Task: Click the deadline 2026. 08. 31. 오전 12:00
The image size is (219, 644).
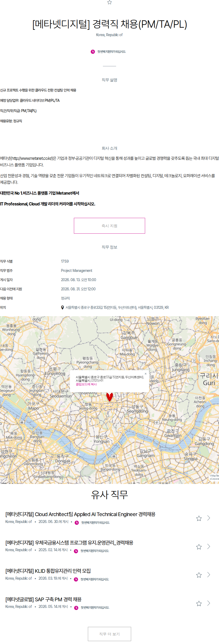Action: point(78,289)
